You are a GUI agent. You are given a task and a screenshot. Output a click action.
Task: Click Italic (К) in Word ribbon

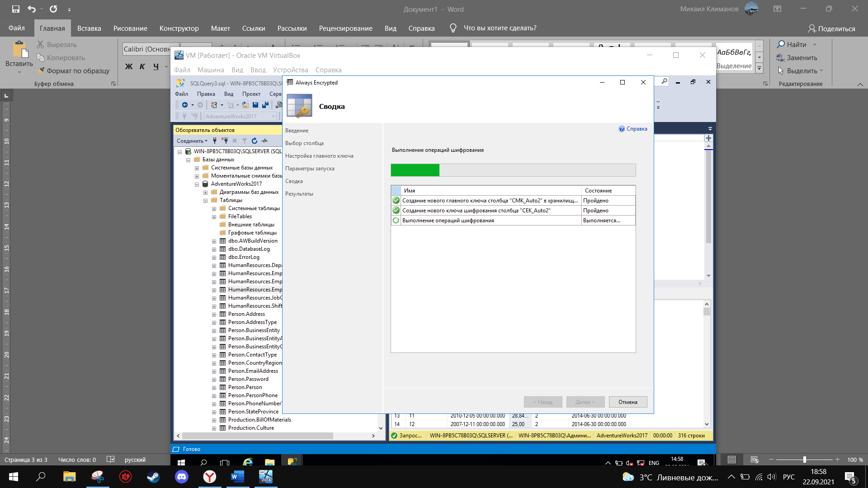click(142, 67)
